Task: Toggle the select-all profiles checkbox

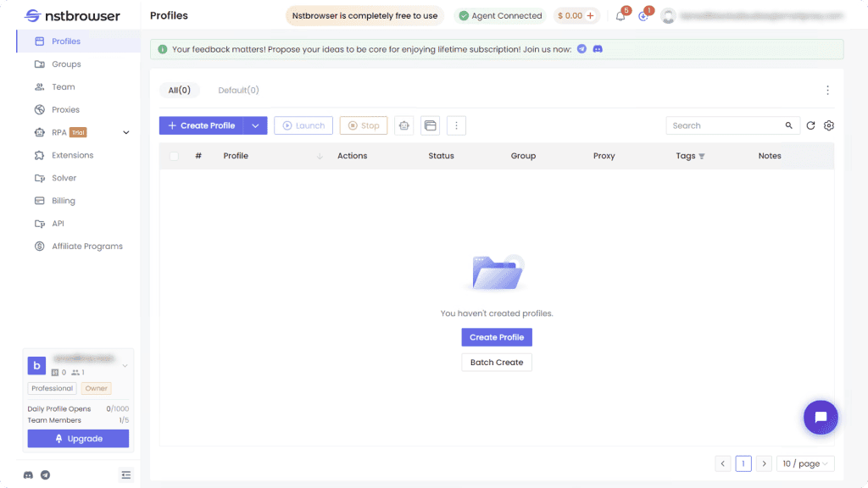Action: [x=175, y=156]
